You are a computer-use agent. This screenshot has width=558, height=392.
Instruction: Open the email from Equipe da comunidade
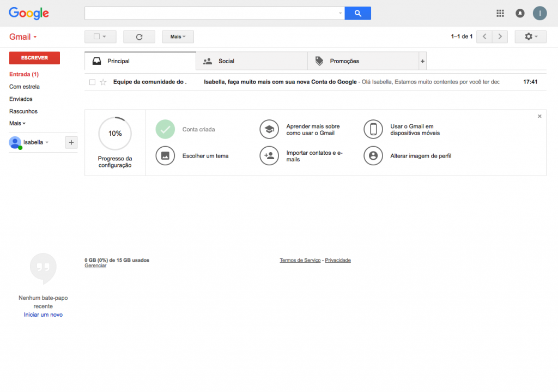point(316,82)
